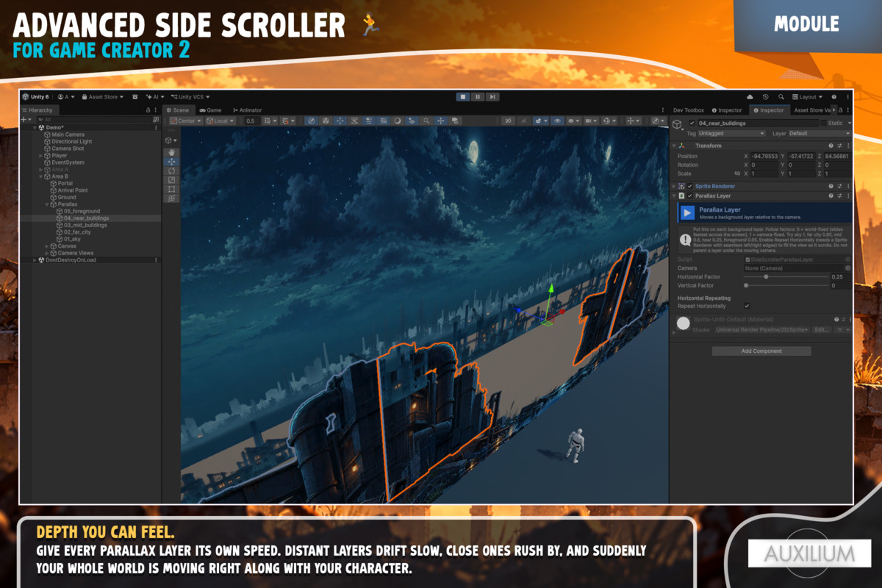Click the Position X value field

765,156
